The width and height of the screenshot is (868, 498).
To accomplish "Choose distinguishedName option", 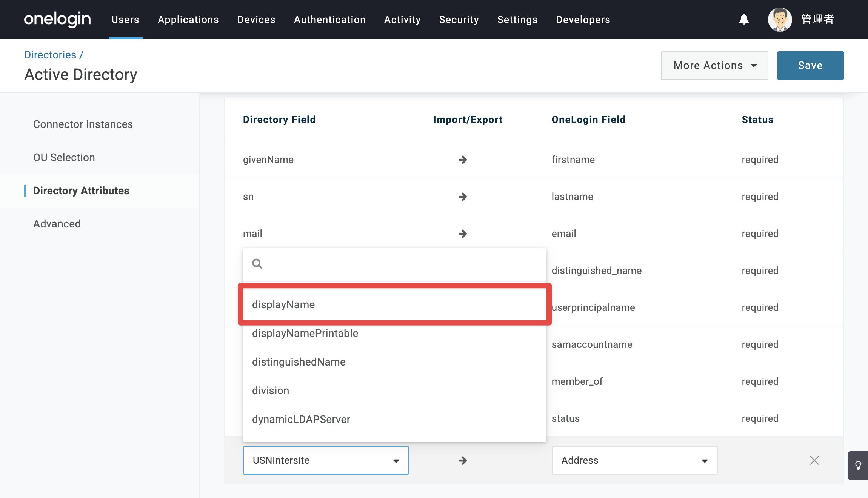I will tap(395, 362).
